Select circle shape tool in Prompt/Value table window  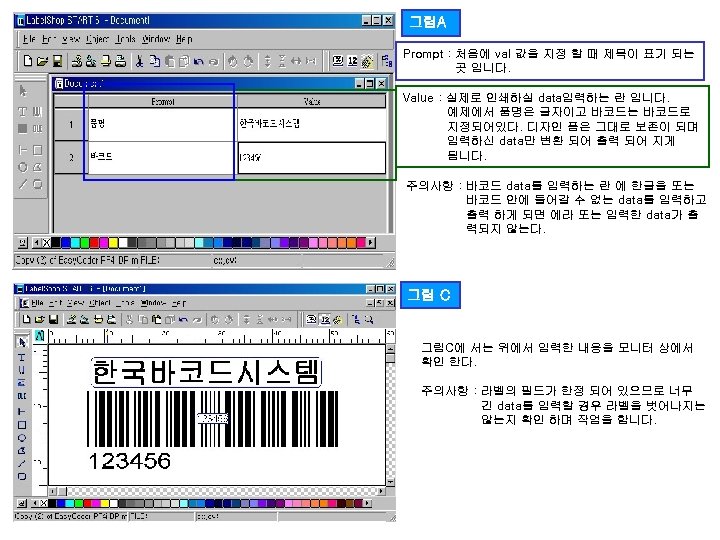point(22,167)
